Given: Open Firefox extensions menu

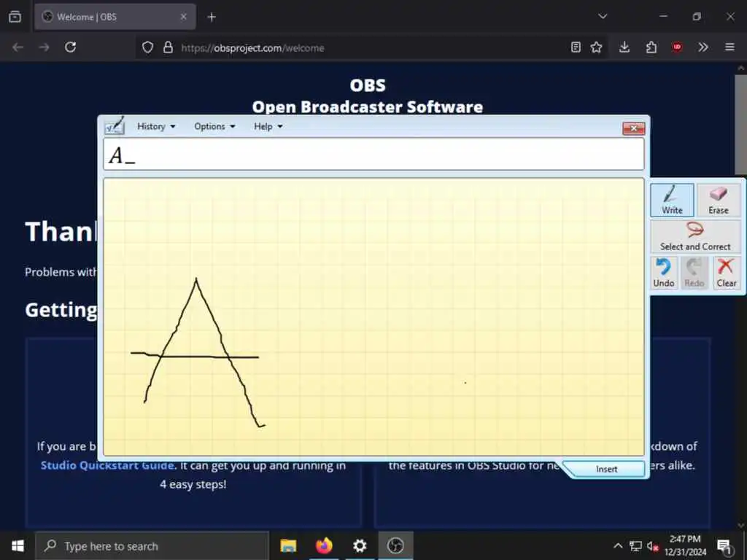Looking at the screenshot, I should coord(651,47).
